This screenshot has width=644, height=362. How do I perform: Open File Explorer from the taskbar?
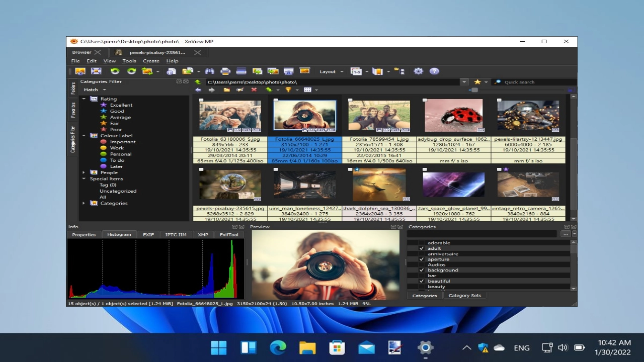(307, 347)
